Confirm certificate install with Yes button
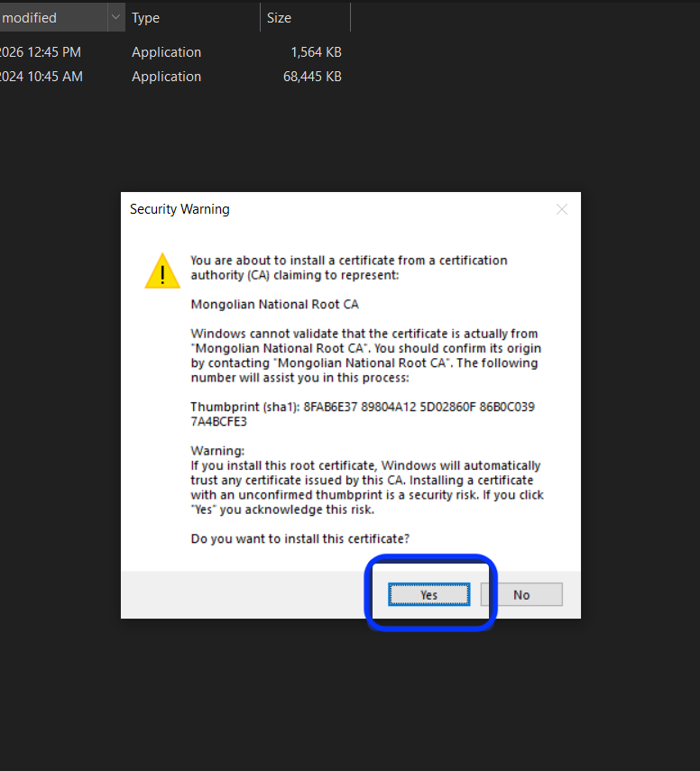The width and height of the screenshot is (700, 771). [429, 594]
